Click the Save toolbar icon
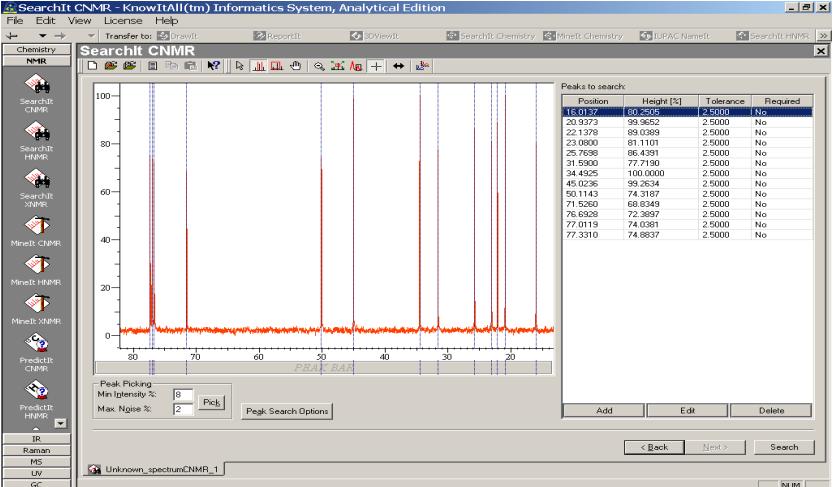 click(x=152, y=66)
